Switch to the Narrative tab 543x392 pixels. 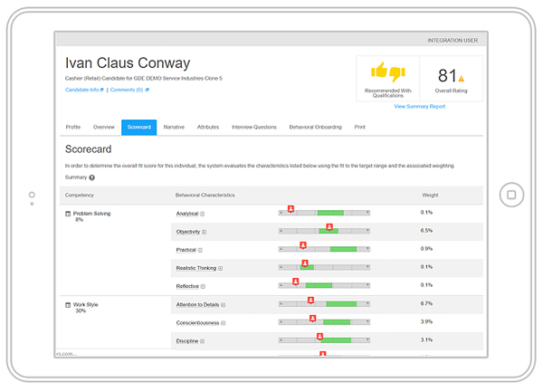[x=174, y=127]
